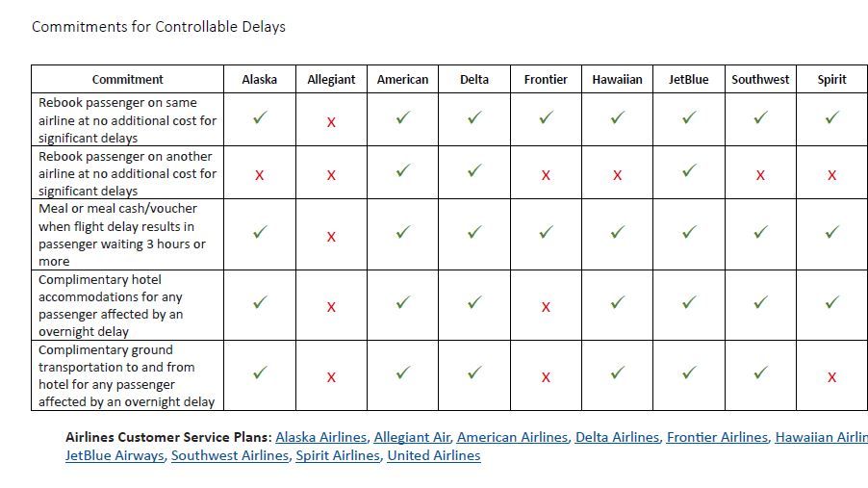Follow the Delta Airlines link
868x488 pixels.
pos(617,437)
